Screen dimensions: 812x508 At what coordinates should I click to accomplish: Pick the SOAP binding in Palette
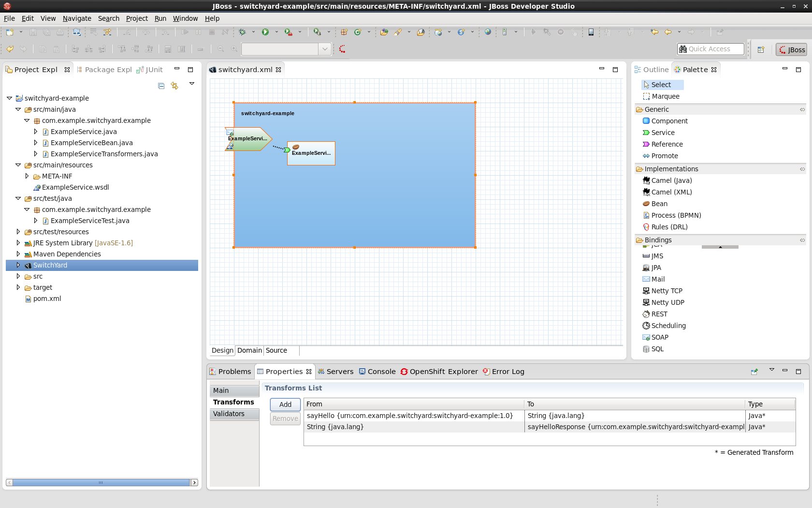click(x=655, y=337)
